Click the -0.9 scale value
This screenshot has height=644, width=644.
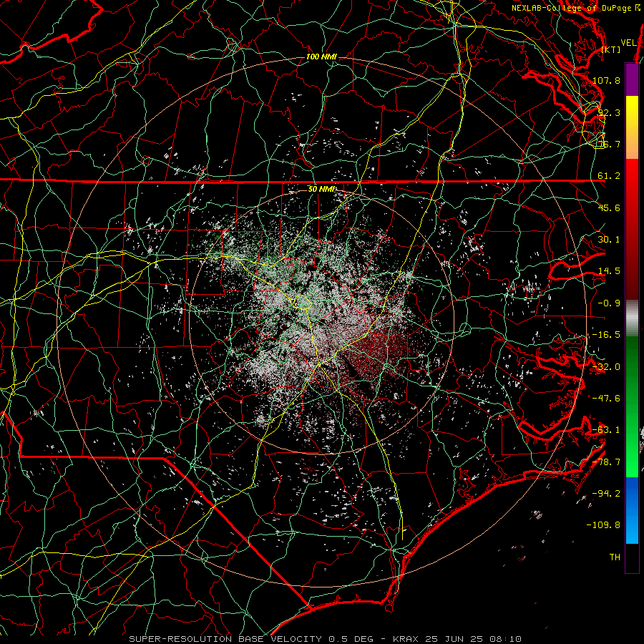tap(609, 303)
